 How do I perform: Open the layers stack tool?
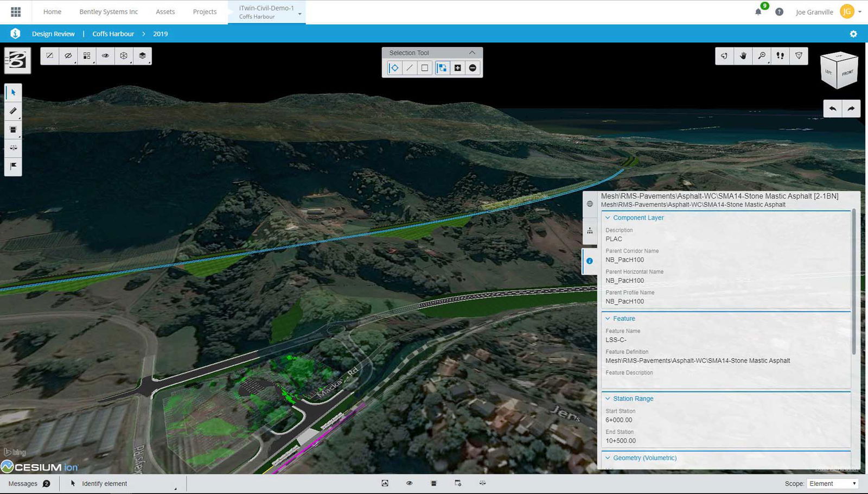pyautogui.click(x=142, y=56)
